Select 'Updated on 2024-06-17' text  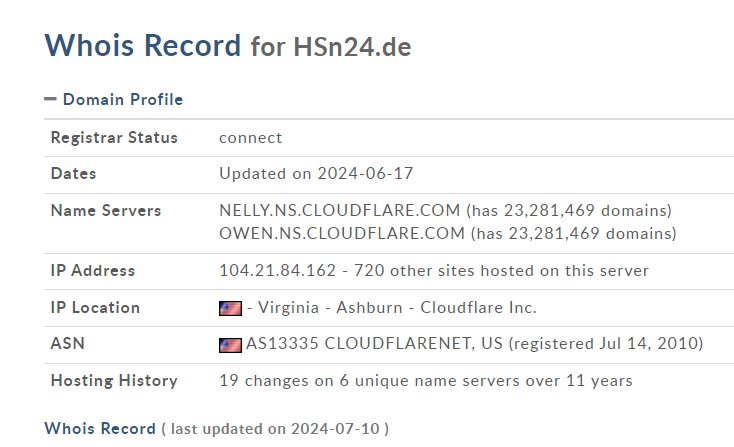(x=316, y=174)
